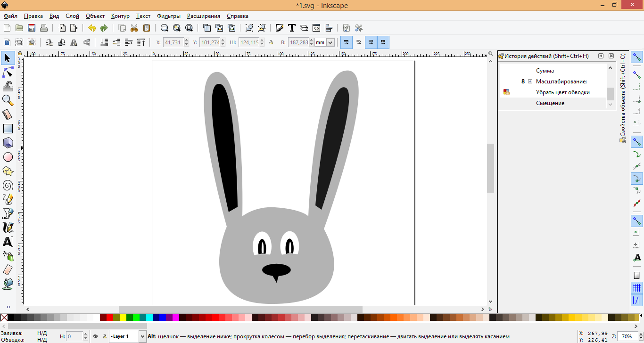The image size is (644, 343).
Task: Click the Cut scissors icon
Action: click(134, 28)
